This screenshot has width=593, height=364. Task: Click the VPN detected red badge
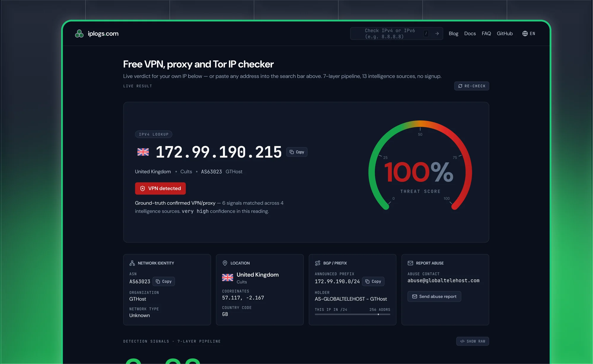(160, 189)
